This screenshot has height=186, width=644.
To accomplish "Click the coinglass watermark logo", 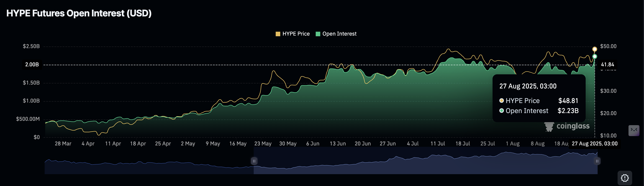I will [x=567, y=127].
